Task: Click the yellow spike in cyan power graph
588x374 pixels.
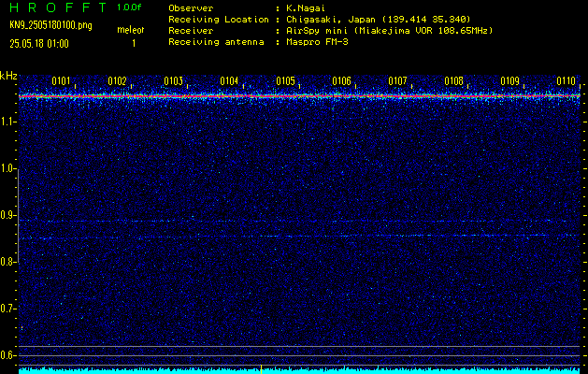Action: click(261, 368)
